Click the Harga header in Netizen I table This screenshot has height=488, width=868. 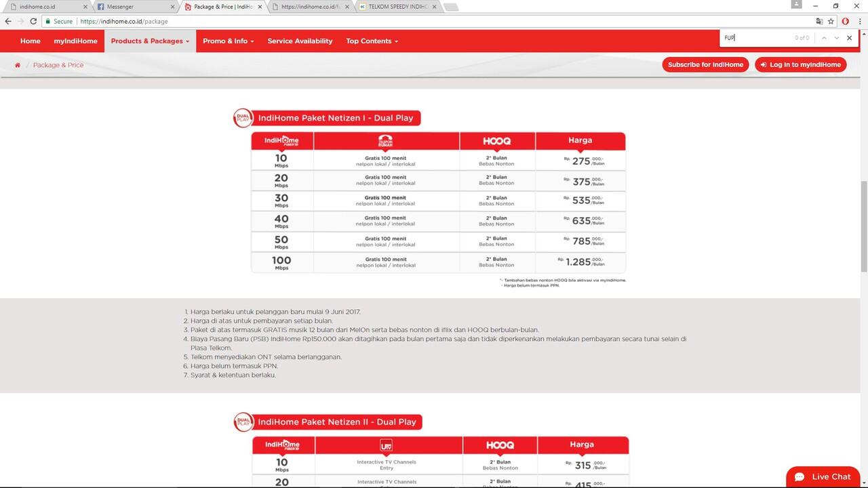pyautogui.click(x=580, y=140)
